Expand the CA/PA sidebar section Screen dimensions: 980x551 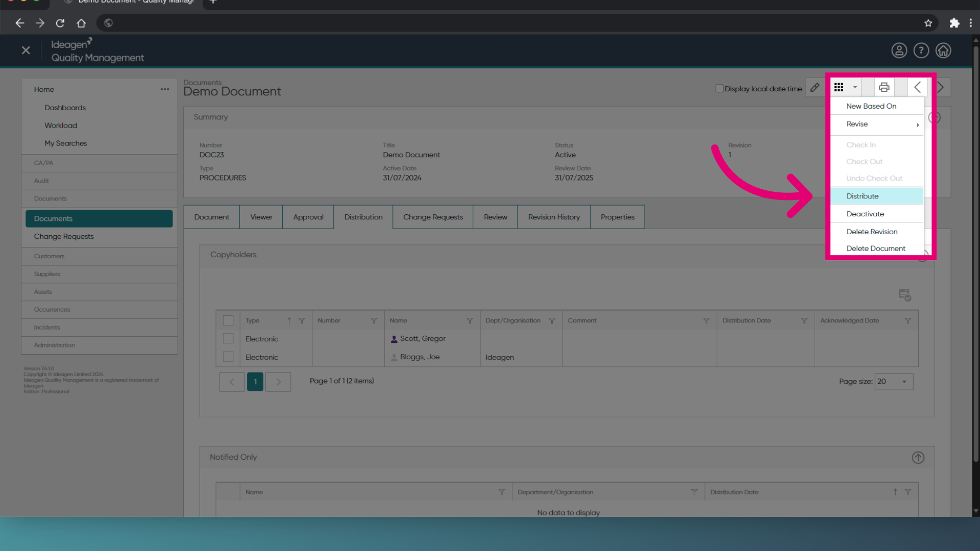[100, 163]
